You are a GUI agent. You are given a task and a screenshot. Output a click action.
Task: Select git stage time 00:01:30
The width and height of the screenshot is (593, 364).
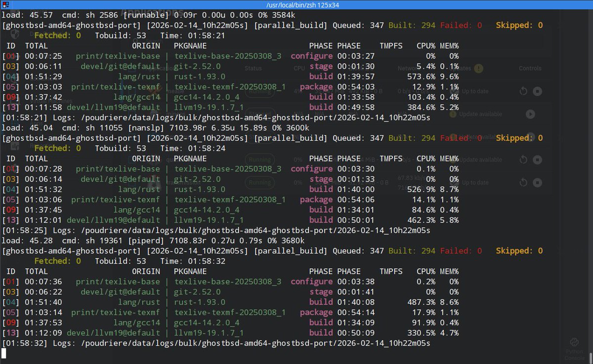click(356, 66)
